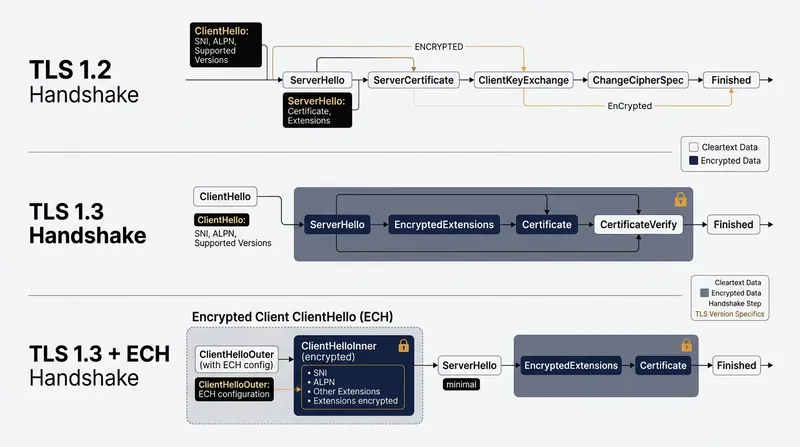The image size is (800, 447).
Task: Click the navy Encrypted Data legend swatch
Action: tap(693, 160)
